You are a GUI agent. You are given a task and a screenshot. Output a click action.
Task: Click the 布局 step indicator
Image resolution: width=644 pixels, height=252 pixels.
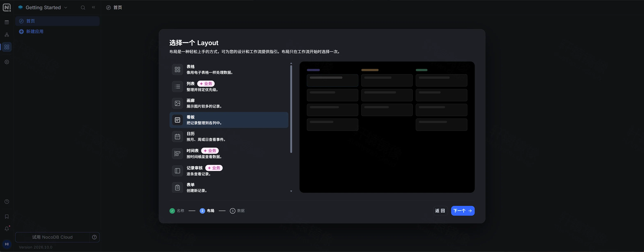[x=207, y=211]
